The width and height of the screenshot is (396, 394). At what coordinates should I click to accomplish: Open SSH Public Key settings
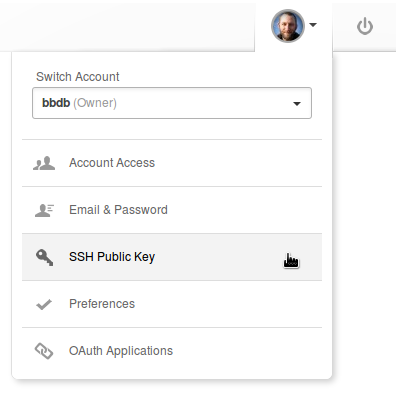click(x=112, y=257)
